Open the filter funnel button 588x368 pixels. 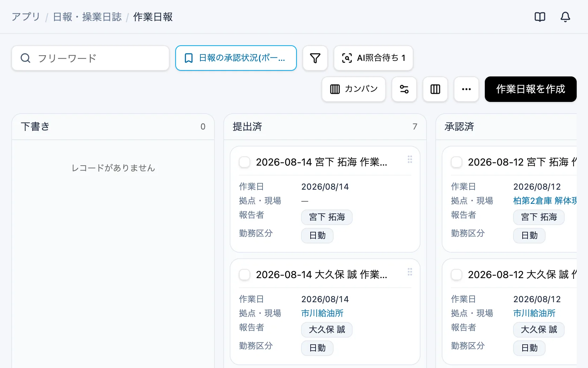[x=315, y=58]
